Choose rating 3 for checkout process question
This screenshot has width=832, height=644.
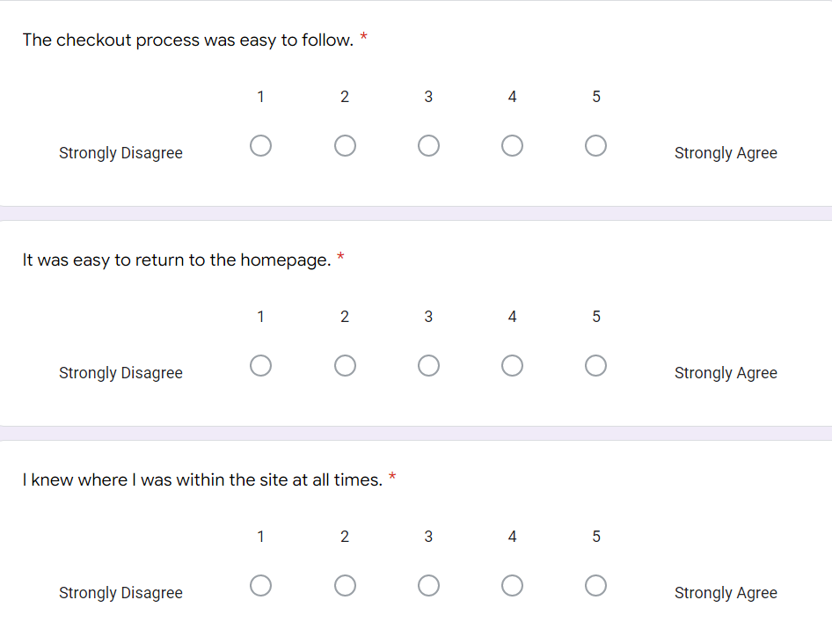pyautogui.click(x=428, y=145)
